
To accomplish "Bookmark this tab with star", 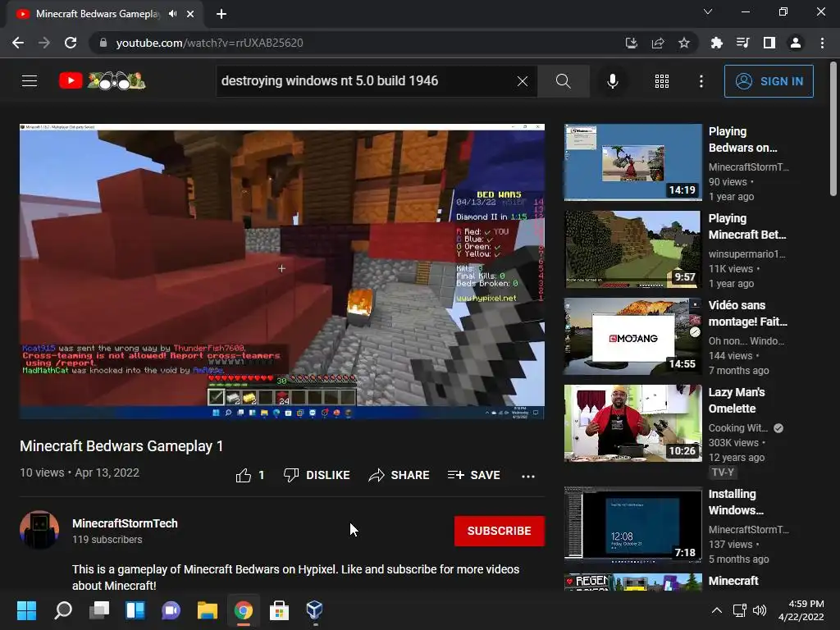I will (684, 43).
